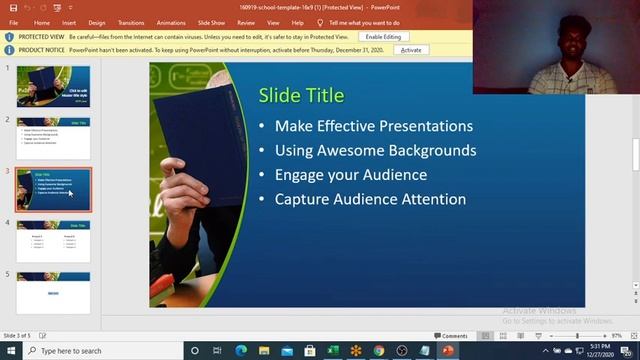The width and height of the screenshot is (640, 360).
Task: Open Microsoft Edge from taskbar
Action: [241, 351]
